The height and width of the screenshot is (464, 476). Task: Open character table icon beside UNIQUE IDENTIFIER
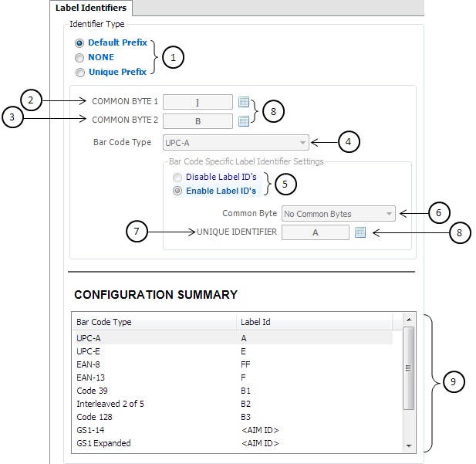(x=360, y=232)
